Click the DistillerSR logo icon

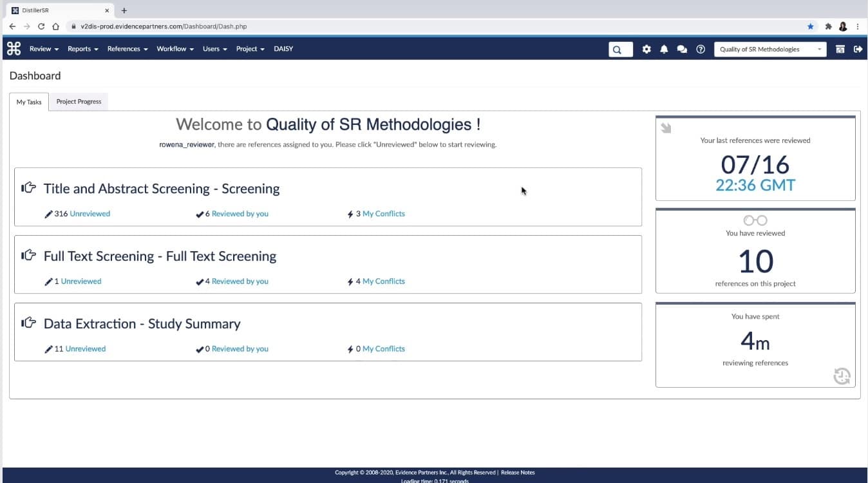tap(14, 49)
